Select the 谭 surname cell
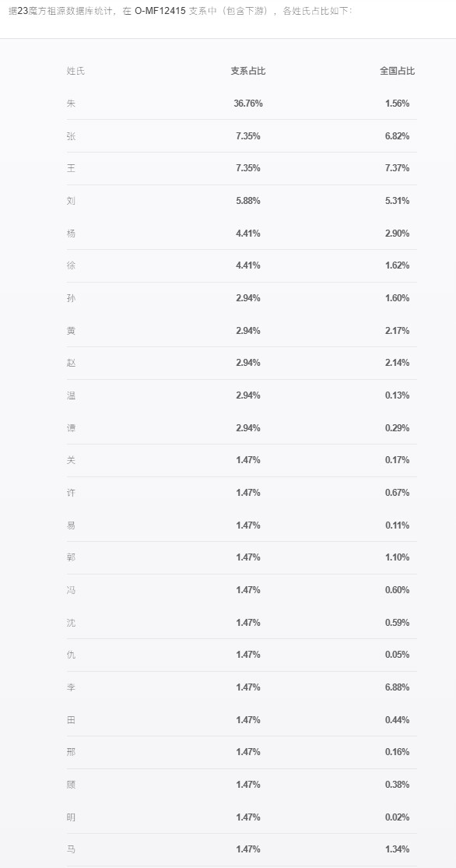This screenshot has width=456, height=868. 72,428
